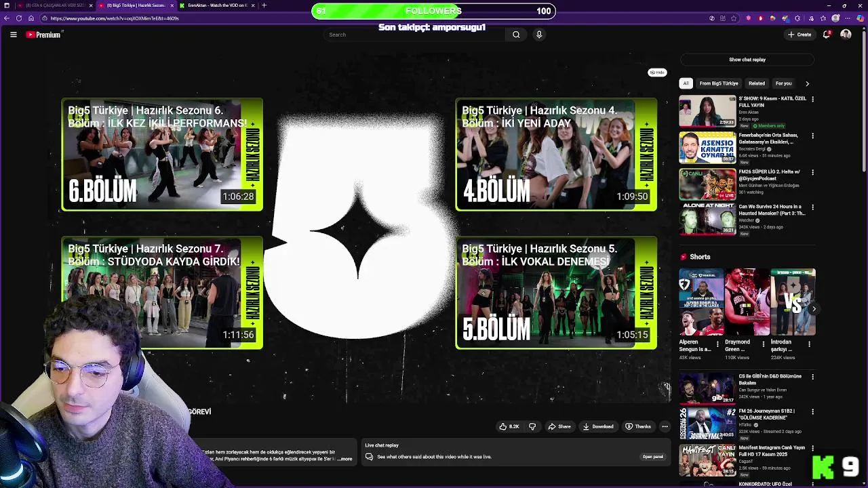The image size is (868, 488).
Task: Open the 4. Bölüm end-screen video
Action: (556, 155)
